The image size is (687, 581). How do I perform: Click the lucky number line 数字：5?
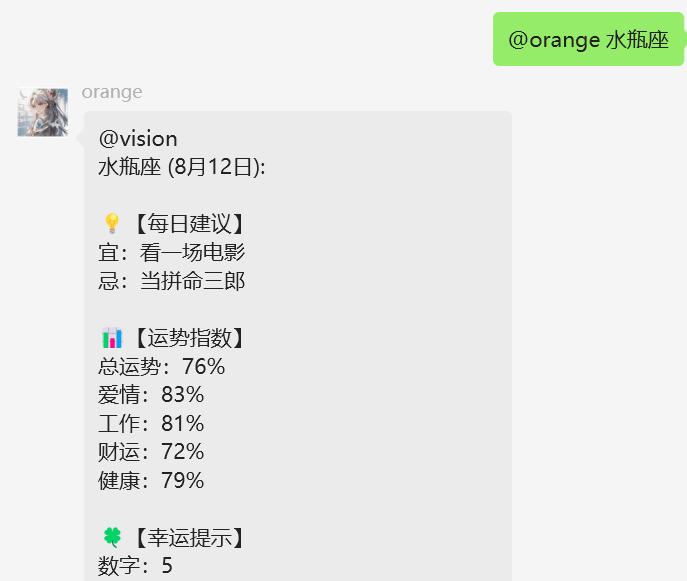[x=135, y=566]
